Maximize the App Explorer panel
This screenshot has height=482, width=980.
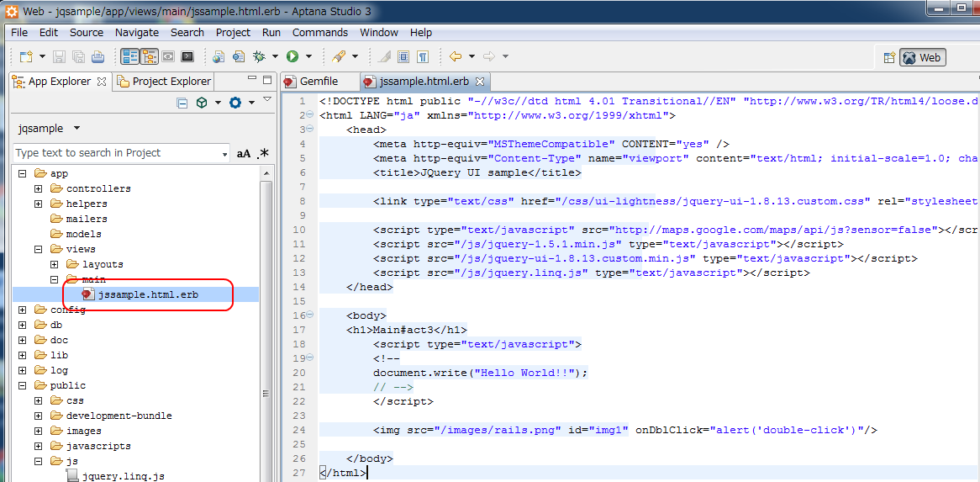(x=267, y=79)
